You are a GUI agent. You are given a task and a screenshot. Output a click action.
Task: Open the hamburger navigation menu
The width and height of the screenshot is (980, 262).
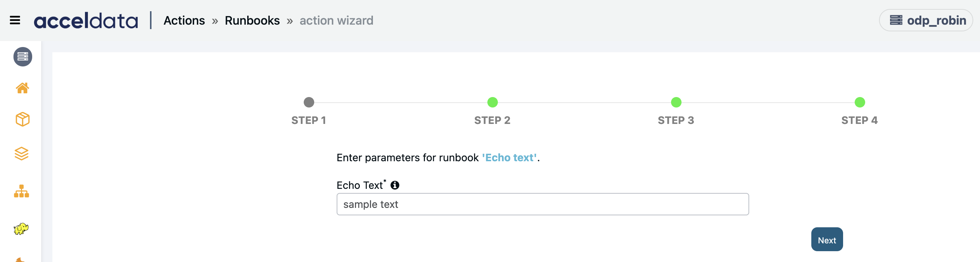tap(15, 20)
